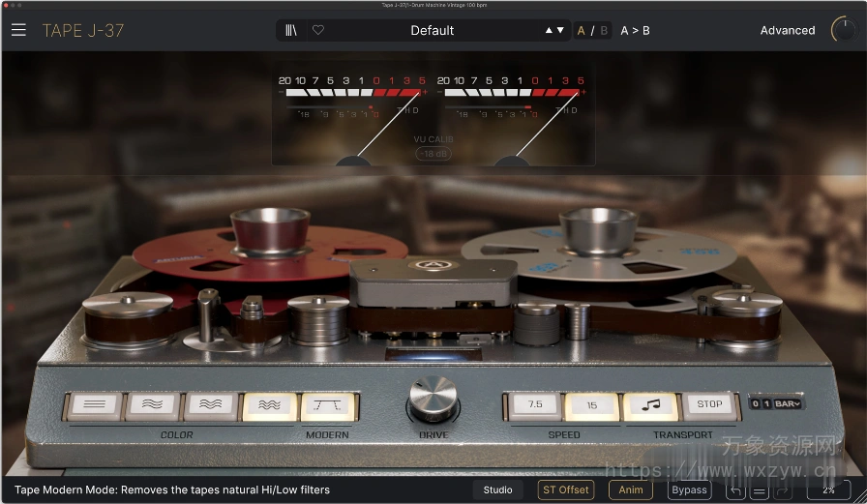Toggle the Bypass button

point(689,489)
